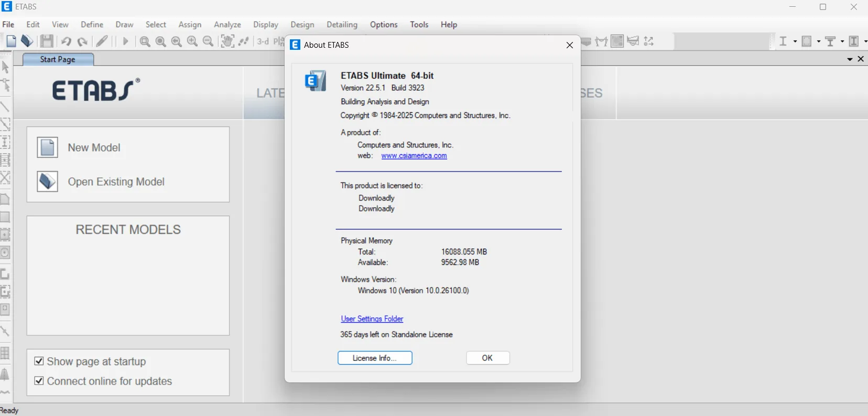Click the Restore Full View zoom icon

pos(161,41)
